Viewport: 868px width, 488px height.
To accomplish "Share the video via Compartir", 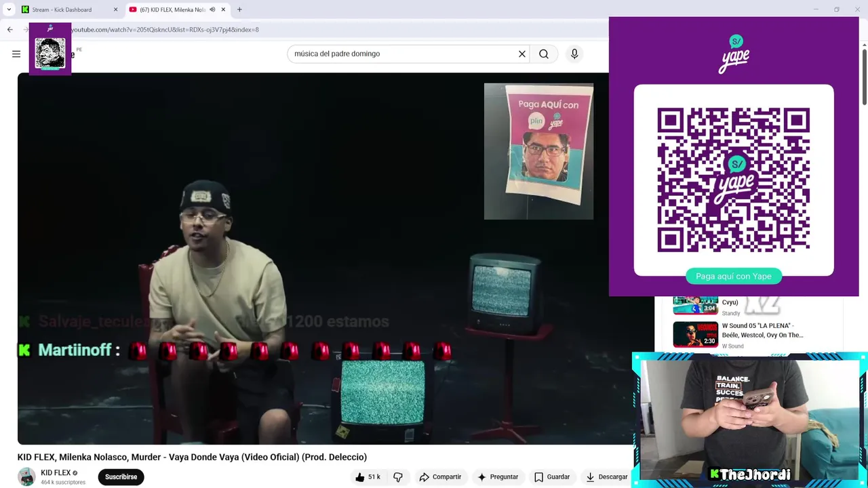I will click(x=440, y=477).
